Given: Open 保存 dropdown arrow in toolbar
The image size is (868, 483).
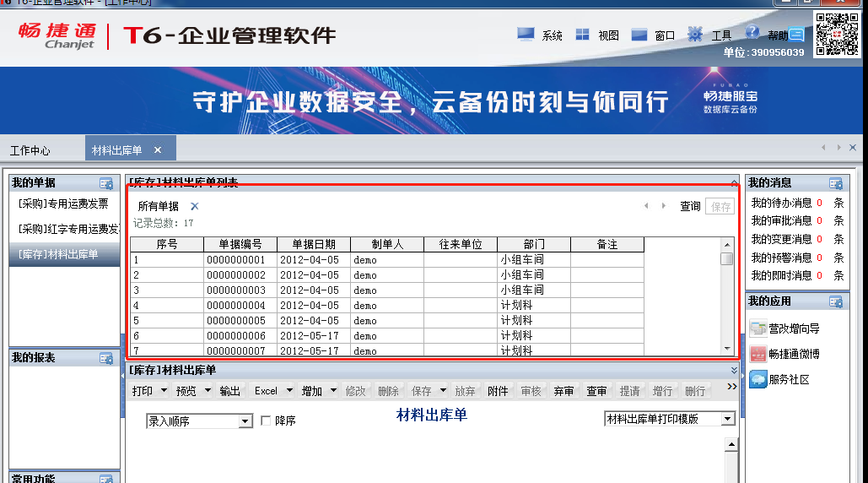Looking at the screenshot, I should [x=443, y=390].
